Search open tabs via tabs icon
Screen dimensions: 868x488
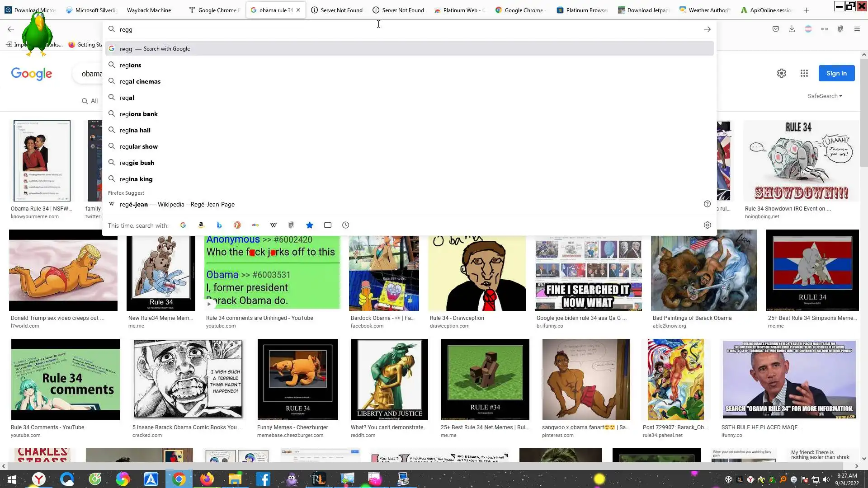[328, 225]
